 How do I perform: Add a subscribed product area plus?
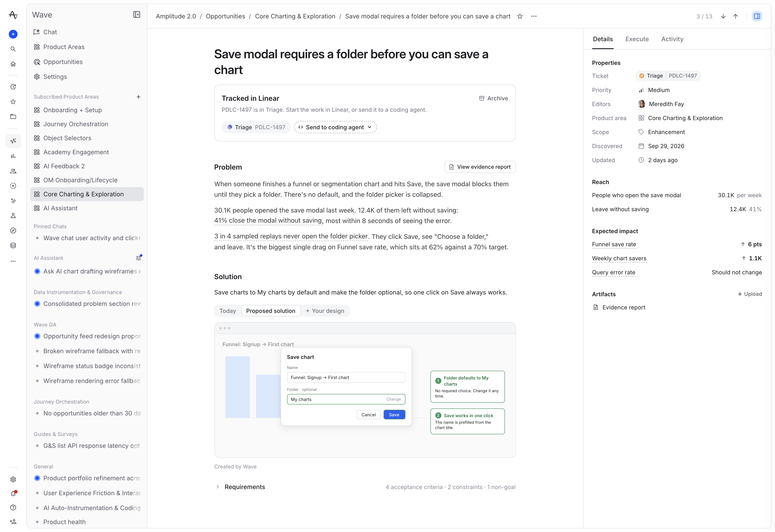click(x=138, y=97)
